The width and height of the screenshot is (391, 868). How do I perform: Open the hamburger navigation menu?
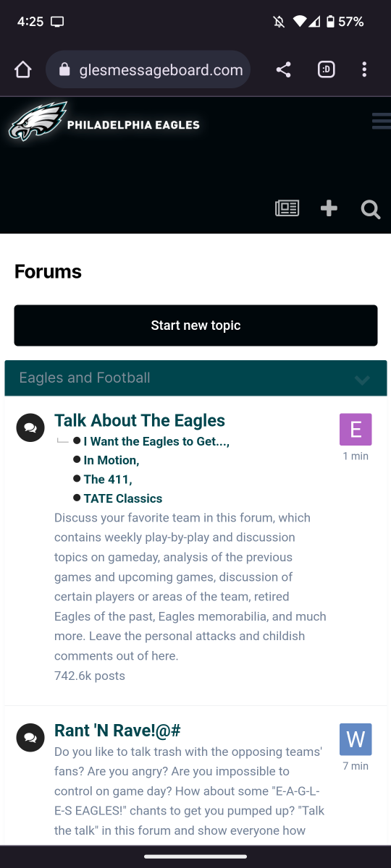[382, 121]
